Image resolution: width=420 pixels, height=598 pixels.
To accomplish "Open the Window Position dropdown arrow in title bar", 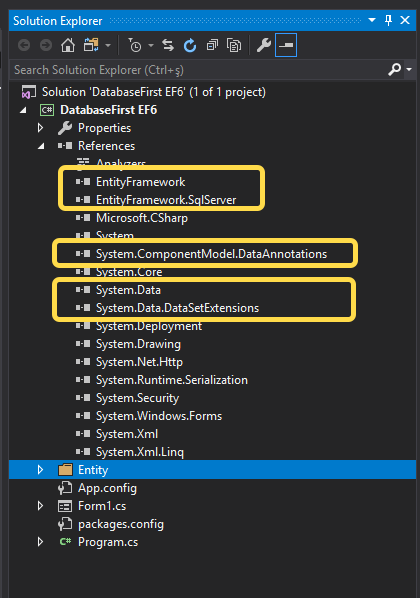I will pyautogui.click(x=372, y=20).
